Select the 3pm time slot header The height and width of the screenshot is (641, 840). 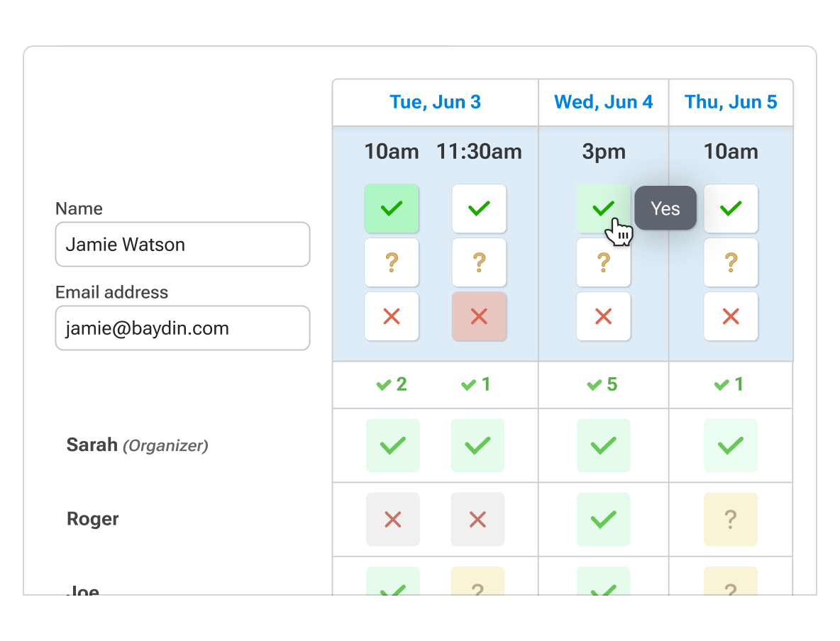point(603,151)
